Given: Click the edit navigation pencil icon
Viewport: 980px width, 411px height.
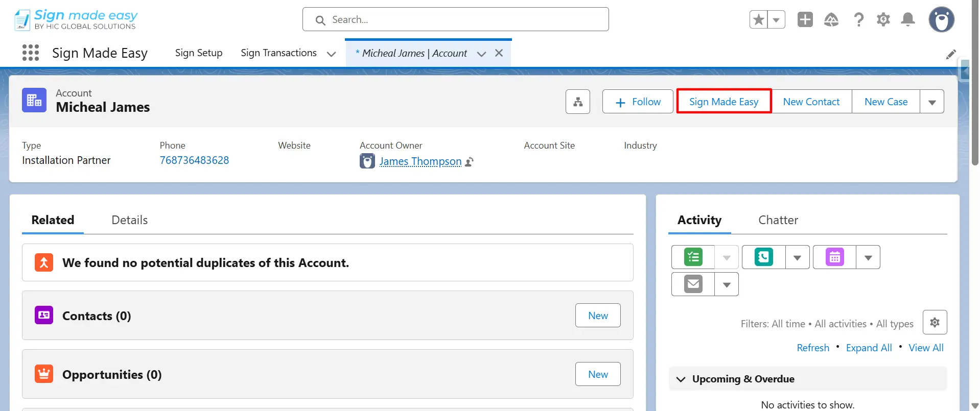Looking at the screenshot, I should tap(951, 54).
